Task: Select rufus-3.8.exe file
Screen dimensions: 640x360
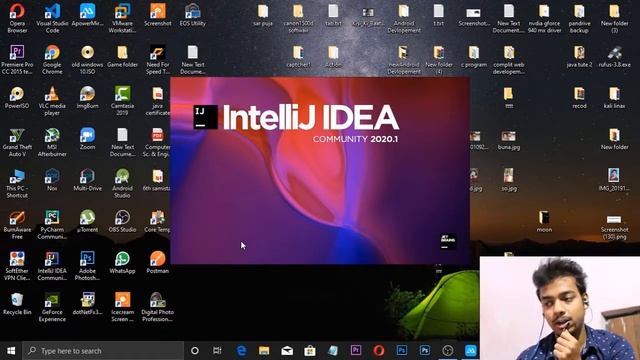Action: click(x=614, y=56)
